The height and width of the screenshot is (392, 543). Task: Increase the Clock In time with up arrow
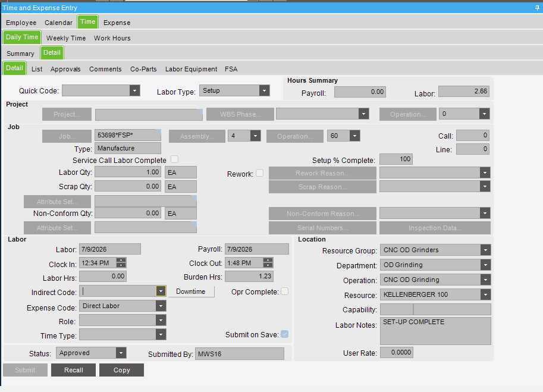click(121, 261)
